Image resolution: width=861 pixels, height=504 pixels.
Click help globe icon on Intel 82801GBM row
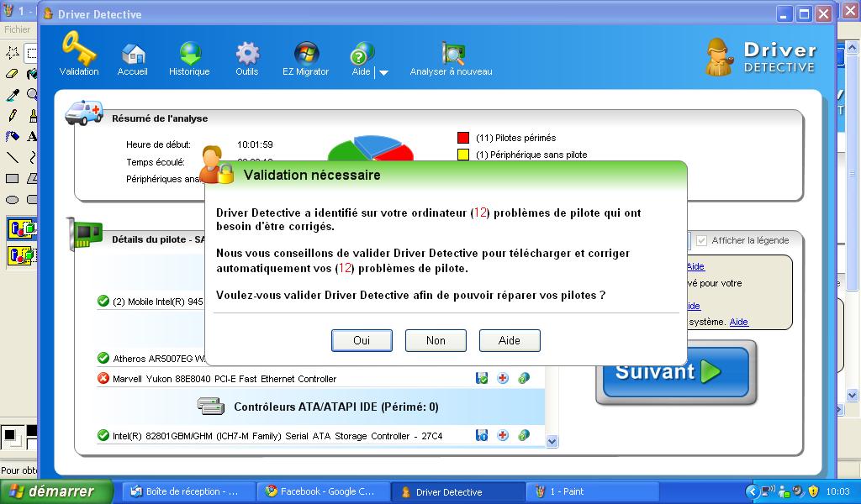(524, 435)
